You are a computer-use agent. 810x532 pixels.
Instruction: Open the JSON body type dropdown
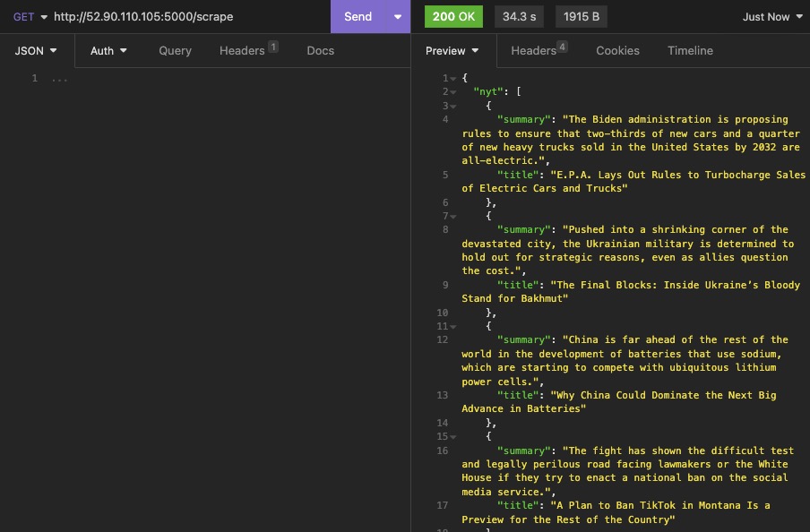[36, 51]
